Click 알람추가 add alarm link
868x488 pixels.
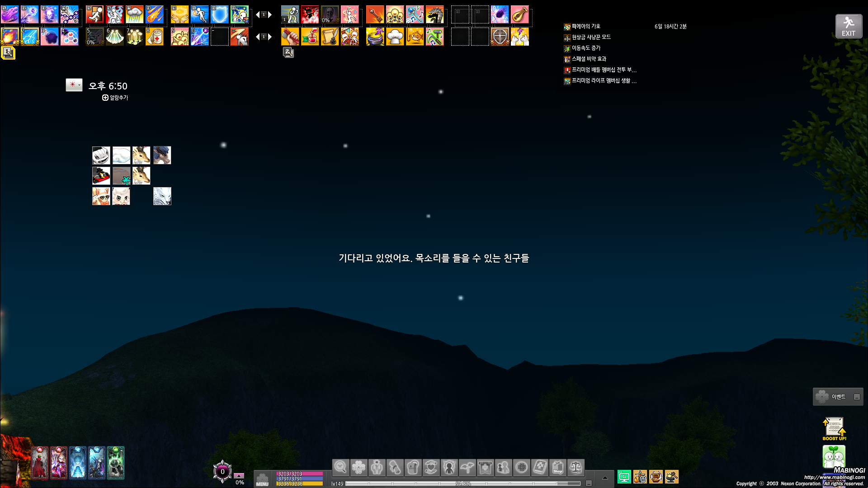tap(115, 98)
